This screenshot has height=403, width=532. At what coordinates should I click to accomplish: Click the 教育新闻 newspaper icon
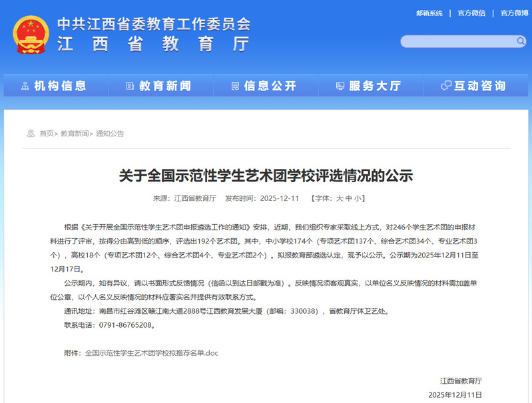[130, 86]
